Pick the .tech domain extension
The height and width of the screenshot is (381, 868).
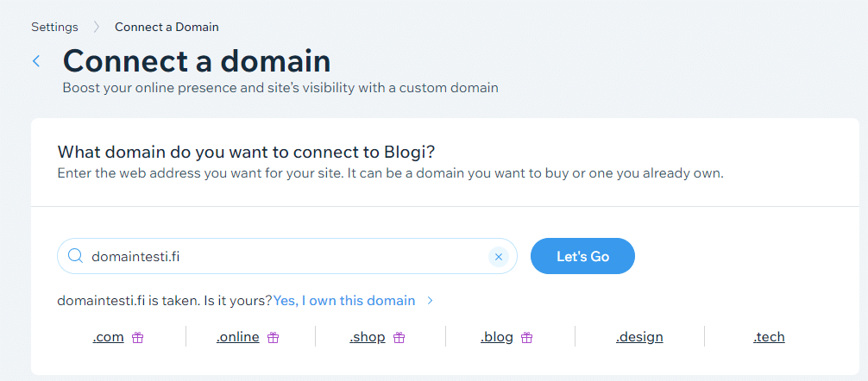click(x=769, y=337)
